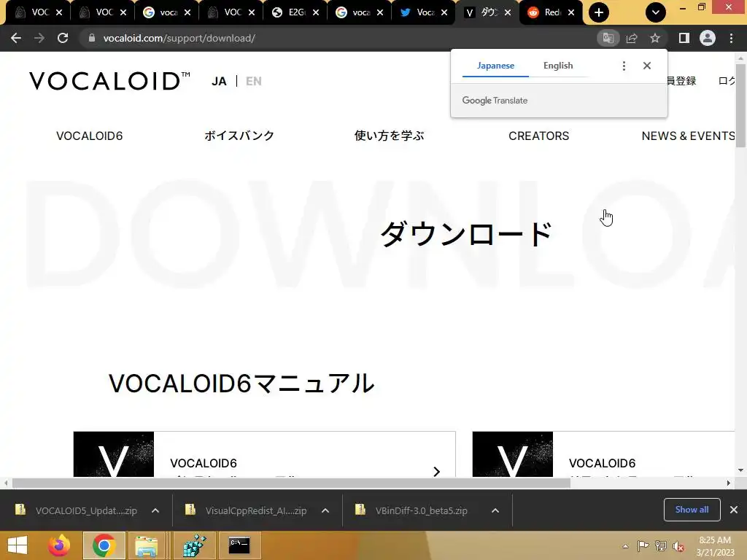
Task: Select Japanese in the translate popup
Action: pos(495,66)
